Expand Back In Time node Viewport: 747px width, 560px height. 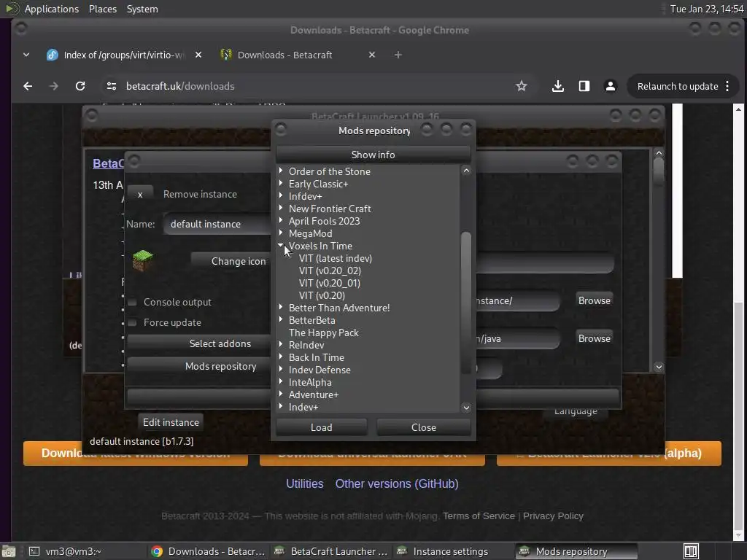pos(281,357)
